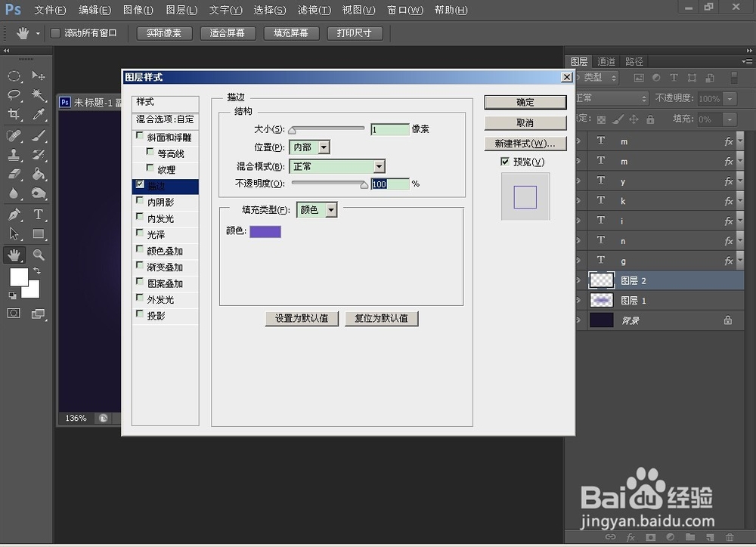This screenshot has width=756, height=547.
Task: Select the Path Selection tool
Action: 14,234
